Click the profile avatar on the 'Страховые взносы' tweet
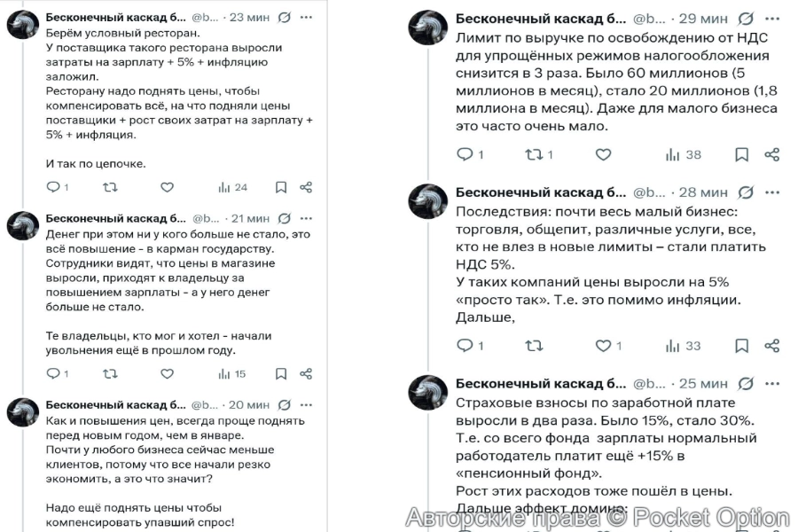The height and width of the screenshot is (532, 798). pos(427,393)
